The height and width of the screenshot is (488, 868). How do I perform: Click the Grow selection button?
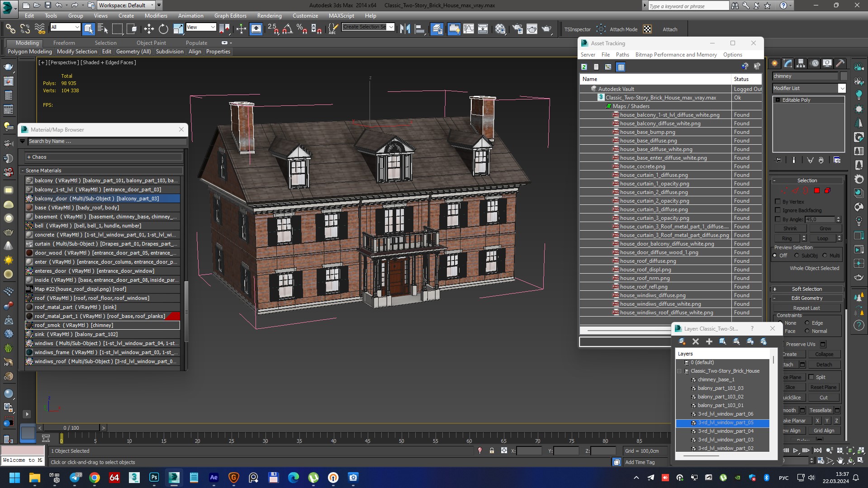coord(825,228)
